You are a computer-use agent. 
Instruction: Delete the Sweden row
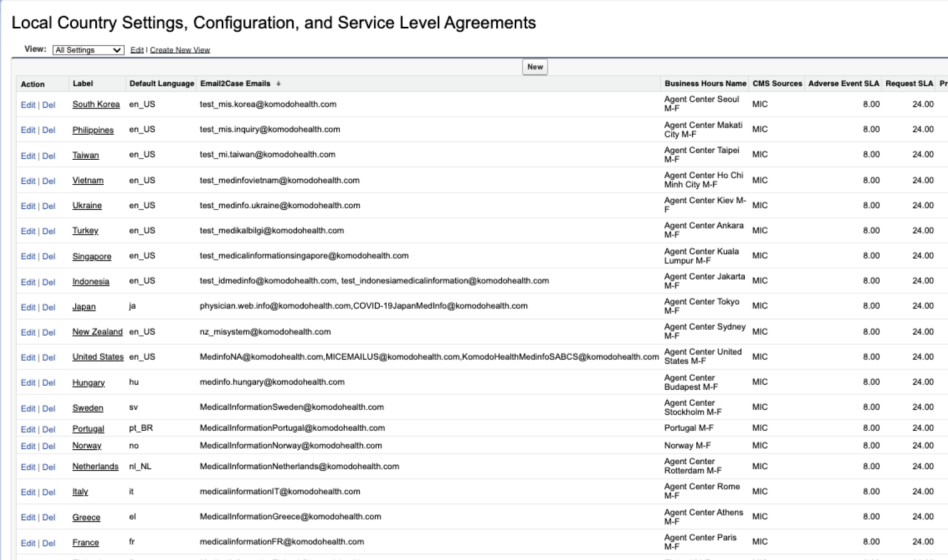click(x=49, y=408)
